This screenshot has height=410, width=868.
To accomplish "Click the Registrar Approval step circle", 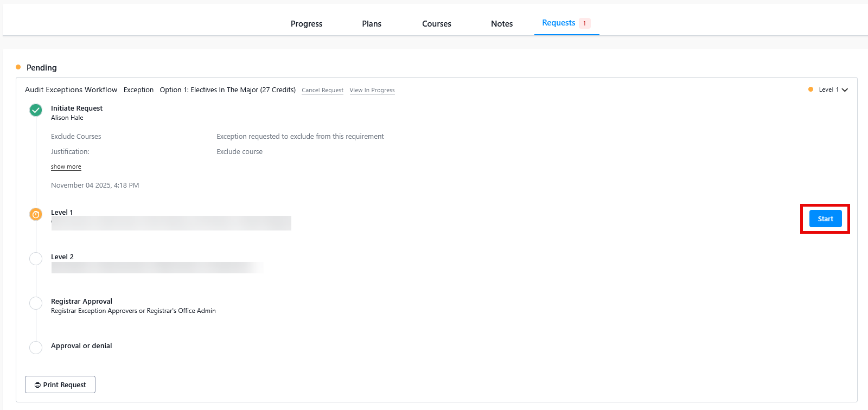I will click(36, 303).
